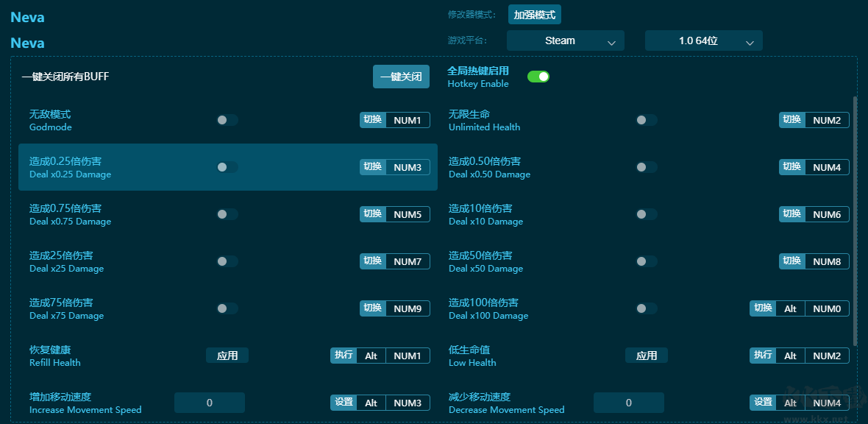Click the Increase Movement Speed value field
Screen dimensions: 868x424
pos(210,402)
